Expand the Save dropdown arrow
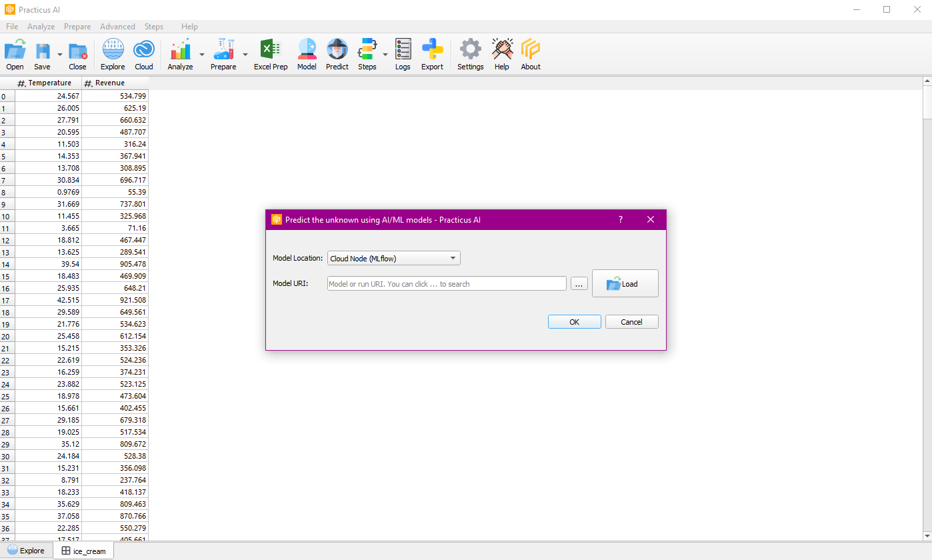The height and width of the screenshot is (560, 932). coord(60,55)
